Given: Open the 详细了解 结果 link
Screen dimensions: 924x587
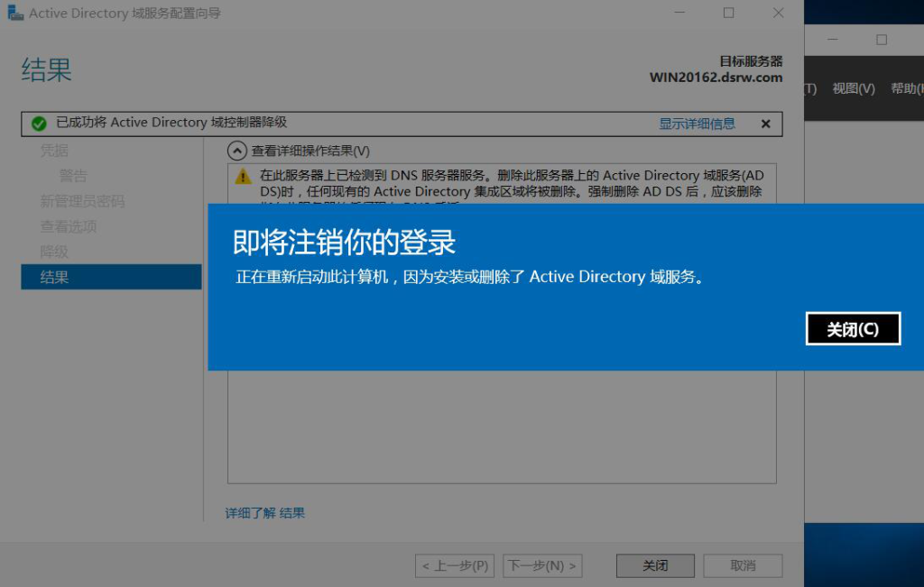Looking at the screenshot, I should coord(264,513).
